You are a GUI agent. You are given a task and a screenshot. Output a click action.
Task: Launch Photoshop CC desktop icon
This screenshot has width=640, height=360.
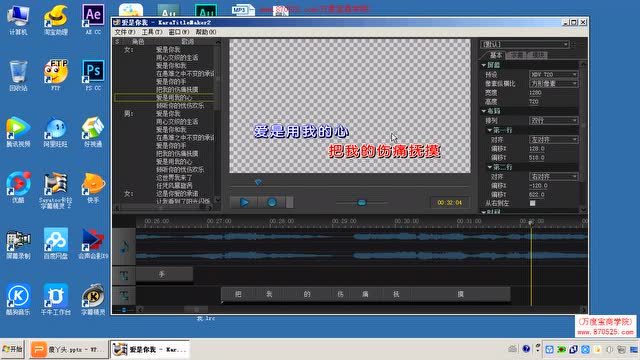(93, 75)
